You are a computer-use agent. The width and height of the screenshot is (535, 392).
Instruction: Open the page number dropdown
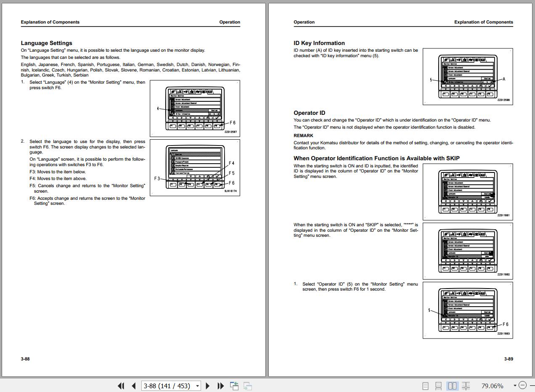point(197,386)
